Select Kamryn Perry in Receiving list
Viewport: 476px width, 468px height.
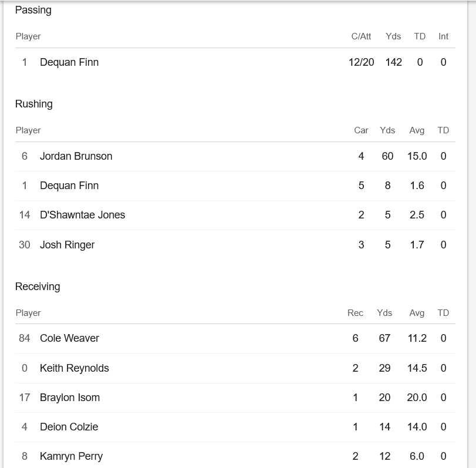71,456
